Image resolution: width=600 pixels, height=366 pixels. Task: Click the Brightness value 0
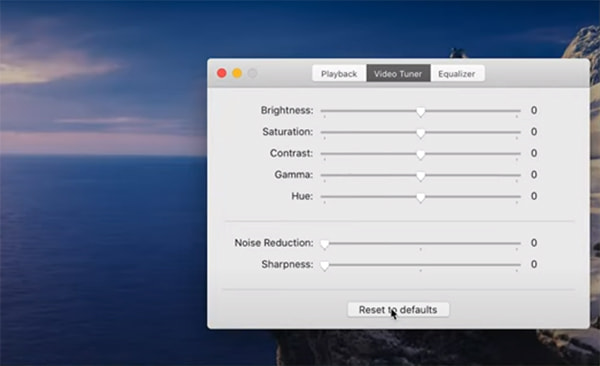pyautogui.click(x=534, y=110)
